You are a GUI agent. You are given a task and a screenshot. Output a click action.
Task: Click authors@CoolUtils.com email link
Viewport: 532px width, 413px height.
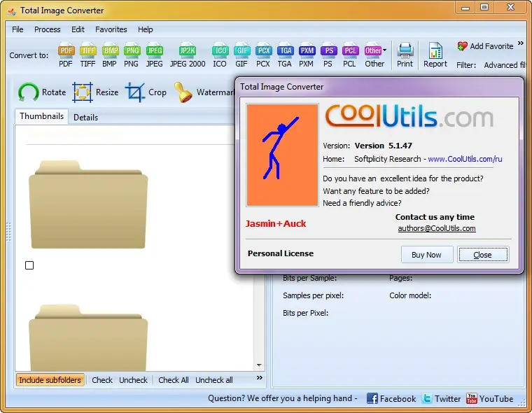tap(437, 228)
